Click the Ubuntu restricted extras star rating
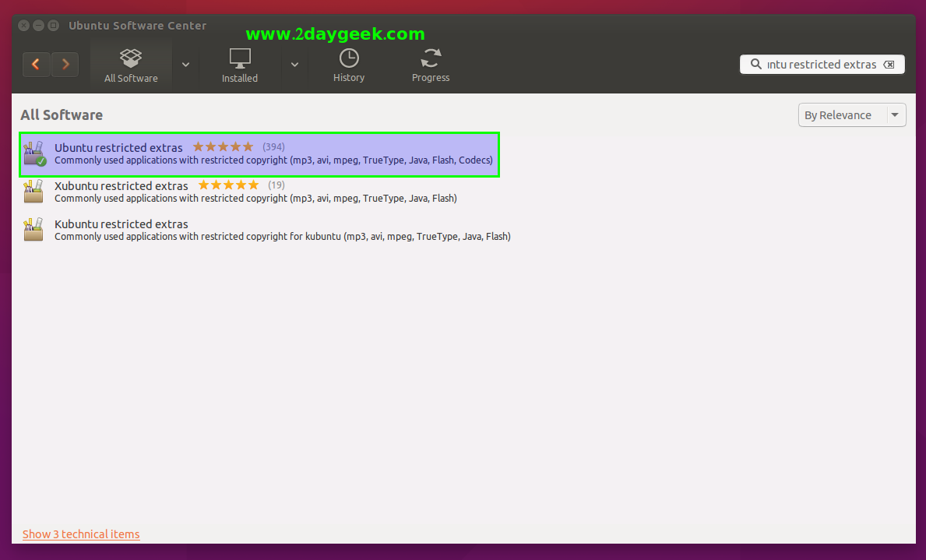 pyautogui.click(x=223, y=146)
